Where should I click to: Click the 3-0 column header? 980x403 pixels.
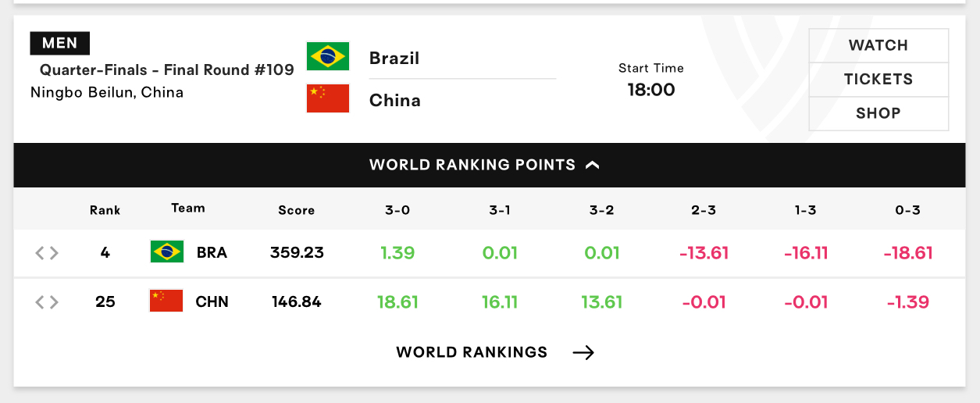point(397,210)
